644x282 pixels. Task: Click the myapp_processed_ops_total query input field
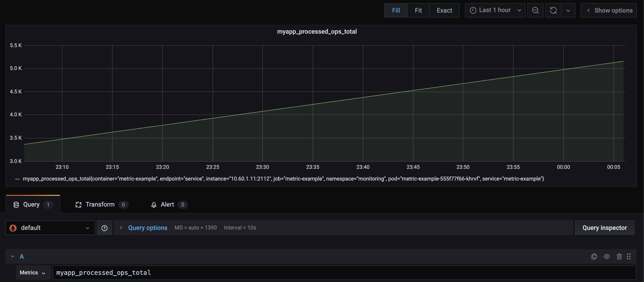pos(344,273)
